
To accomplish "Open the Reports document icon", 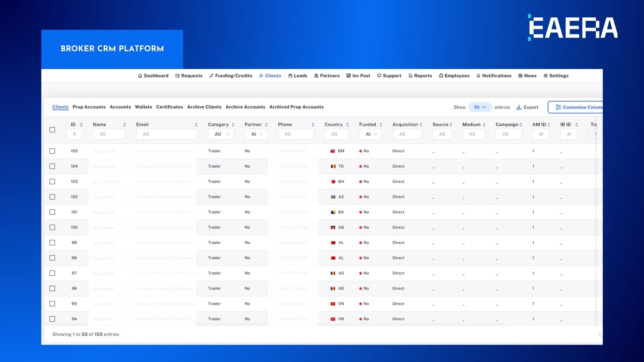I will coord(411,76).
